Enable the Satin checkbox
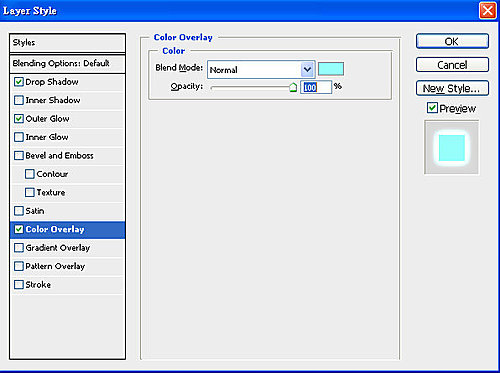Image resolution: width=500 pixels, height=373 pixels. coord(19,211)
